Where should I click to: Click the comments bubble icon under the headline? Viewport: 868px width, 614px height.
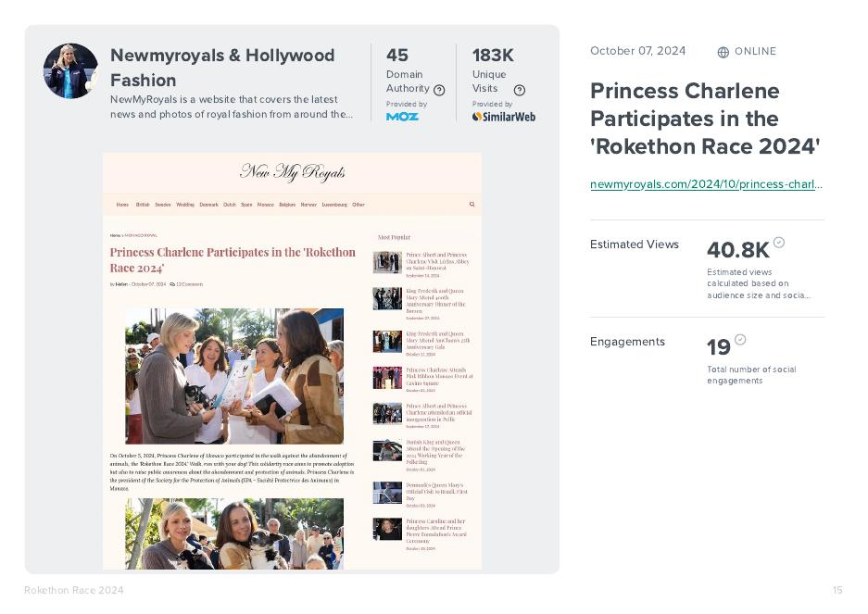pyautogui.click(x=172, y=284)
